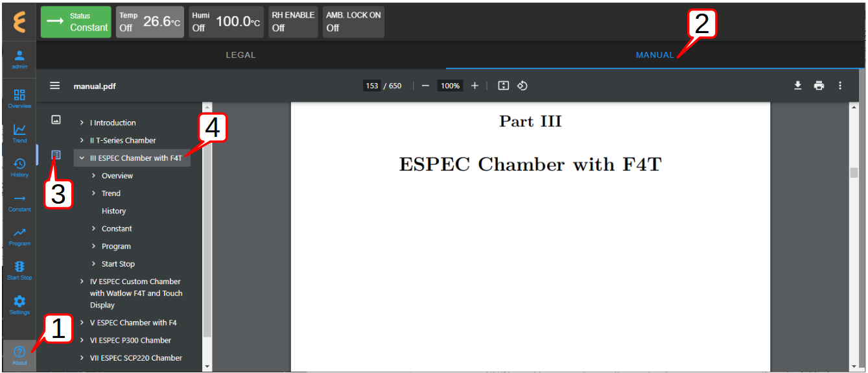Screen dimensions: 868x373
Task: Click the fit to page icon
Action: [503, 86]
